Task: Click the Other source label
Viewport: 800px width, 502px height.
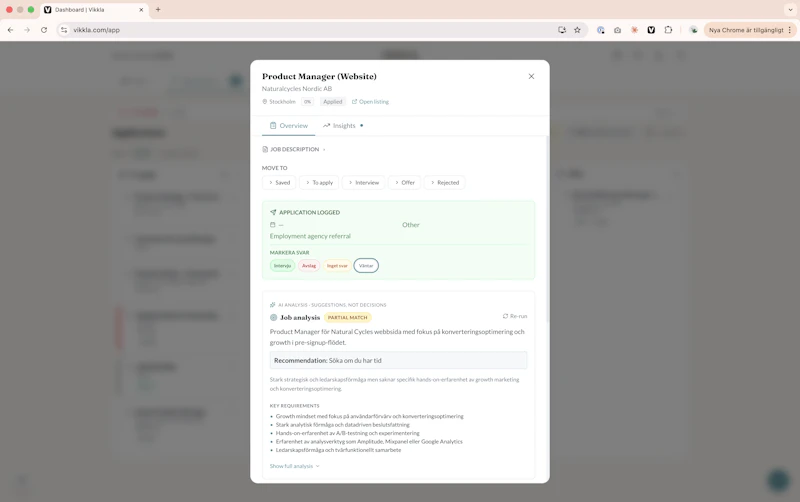Action: 411,224
